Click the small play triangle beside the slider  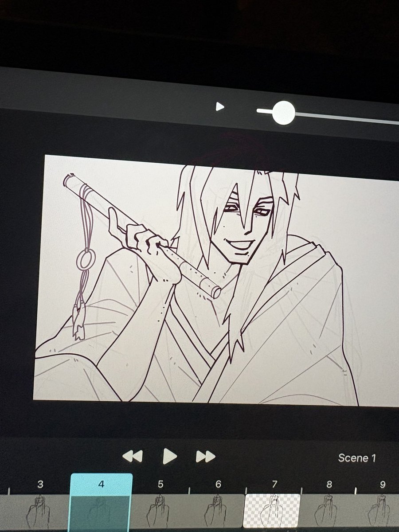point(219,106)
